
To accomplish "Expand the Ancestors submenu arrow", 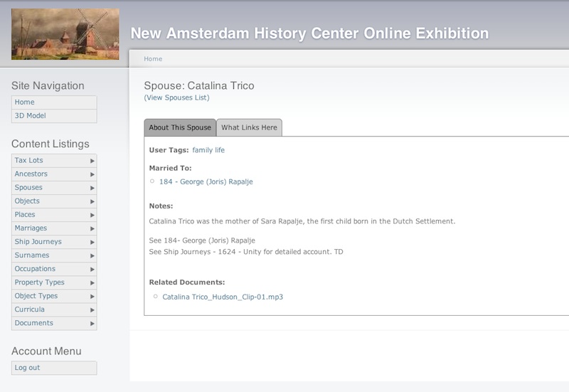I will pos(92,174).
